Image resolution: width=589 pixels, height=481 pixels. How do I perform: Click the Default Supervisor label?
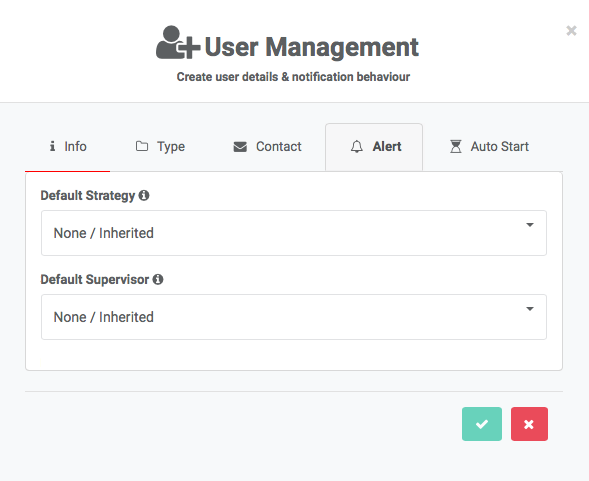coord(95,280)
